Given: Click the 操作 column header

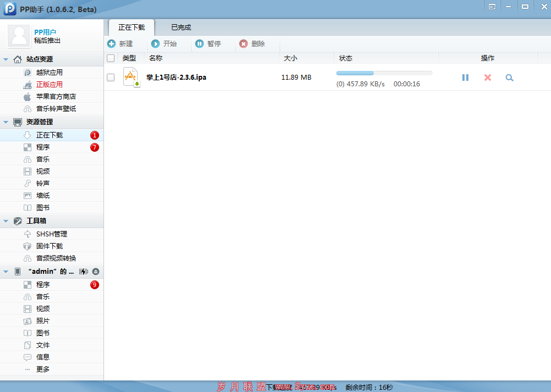Looking at the screenshot, I should [x=487, y=58].
